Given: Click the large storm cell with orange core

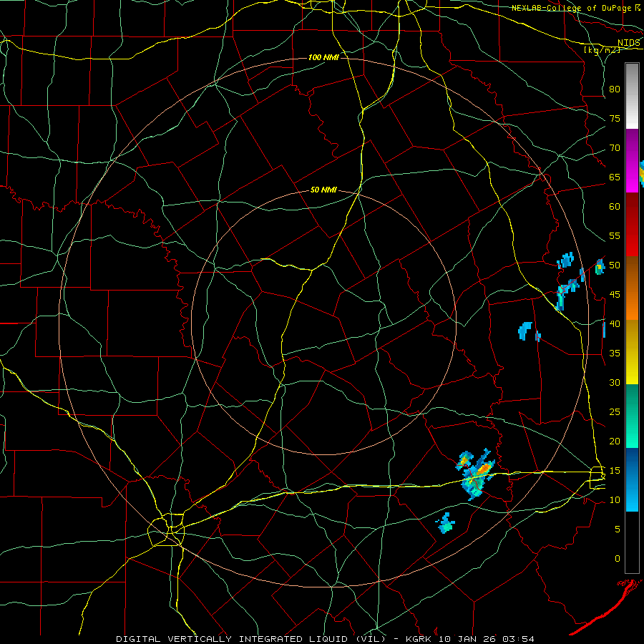Looking at the screenshot, I should click(x=477, y=474).
